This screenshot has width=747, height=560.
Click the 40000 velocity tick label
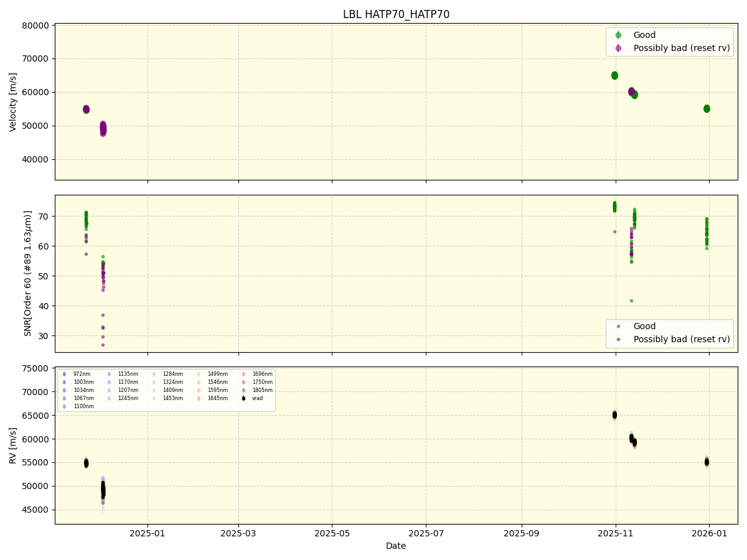pyautogui.click(x=35, y=159)
